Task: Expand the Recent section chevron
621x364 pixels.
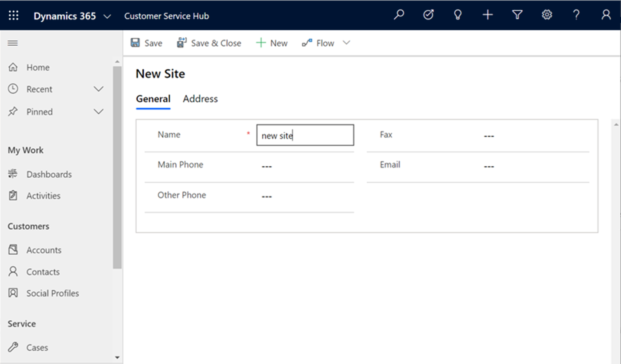Action: [98, 89]
